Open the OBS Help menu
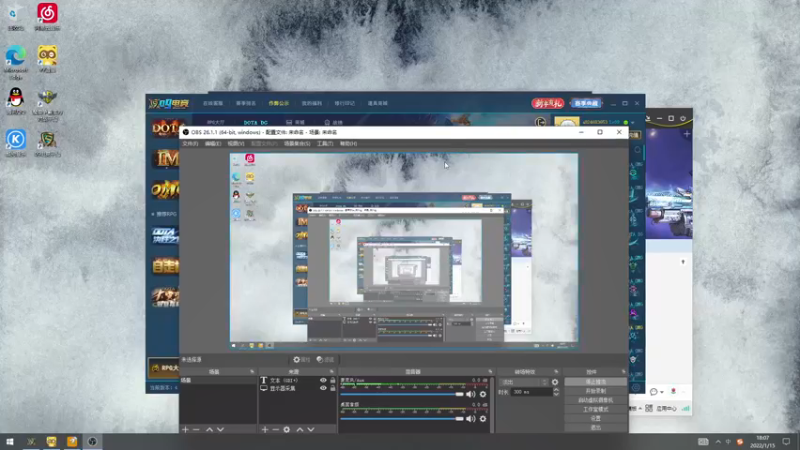The width and height of the screenshot is (800, 450). click(x=348, y=144)
